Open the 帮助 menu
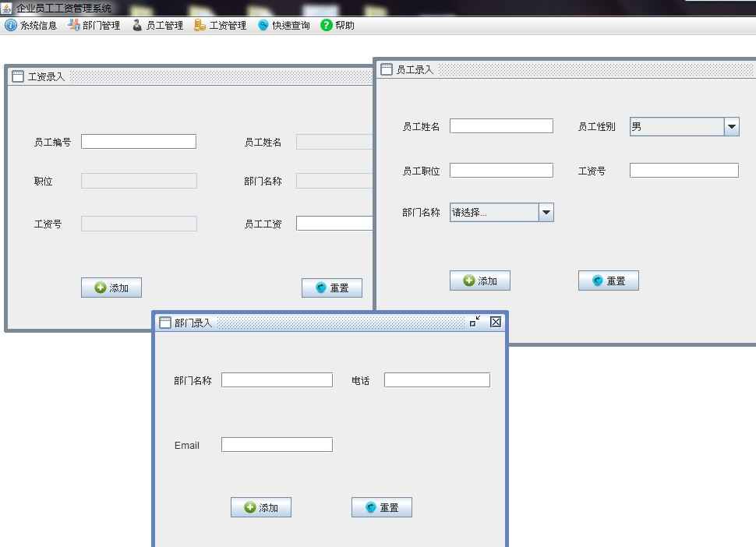The width and height of the screenshot is (756, 547). [337, 25]
